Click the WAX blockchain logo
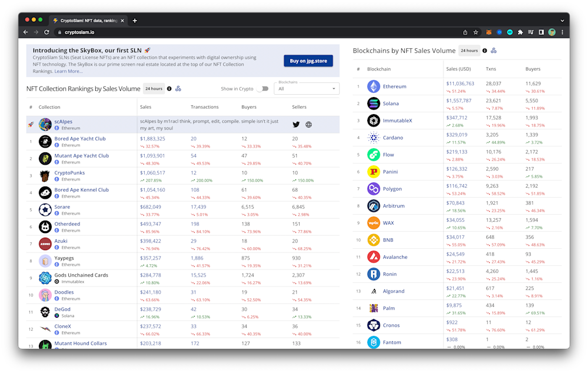 [373, 223]
